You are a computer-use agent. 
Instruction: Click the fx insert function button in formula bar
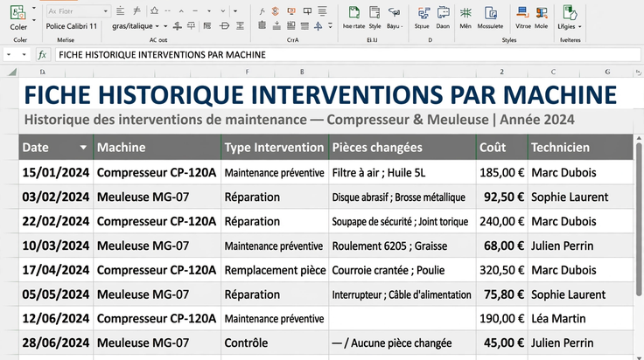click(x=42, y=55)
